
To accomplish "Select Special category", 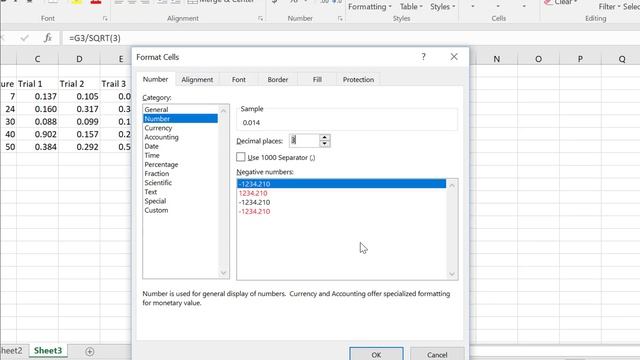I will [180, 201].
